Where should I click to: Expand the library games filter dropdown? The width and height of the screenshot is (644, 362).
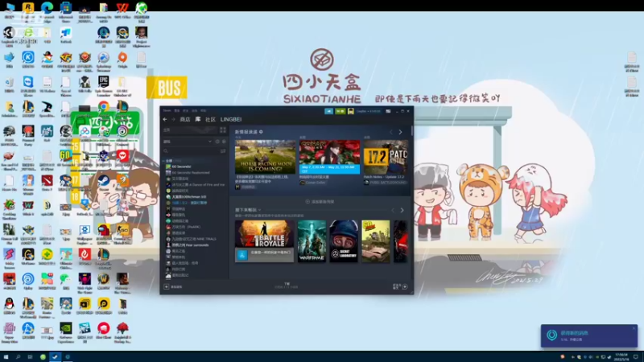coord(209,142)
